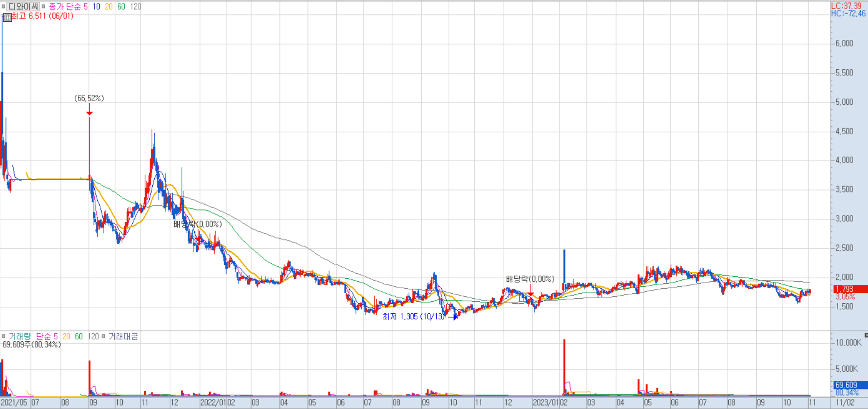This screenshot has height=409, width=868.
Task: Click the 11/02 date label at axis end
Action: [x=845, y=403]
